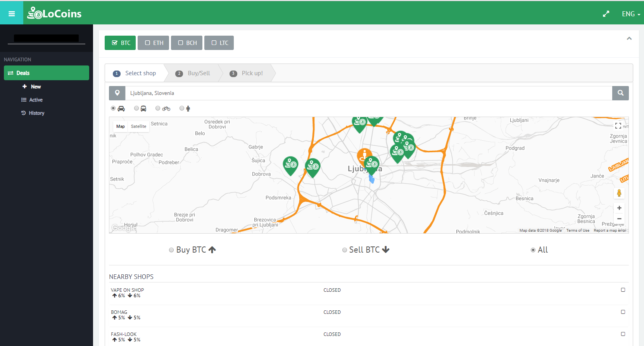Click Report a map error link
The image size is (644, 346).
(609, 231)
